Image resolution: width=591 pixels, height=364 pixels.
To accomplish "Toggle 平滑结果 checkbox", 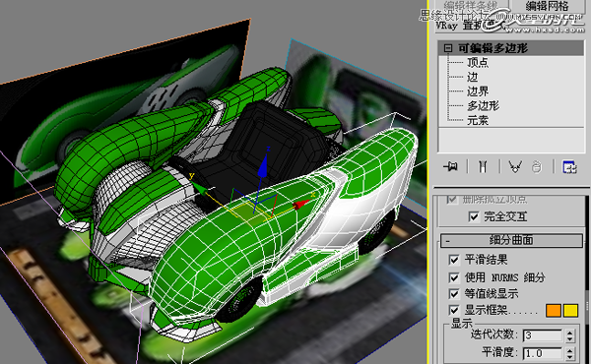I will [x=454, y=260].
